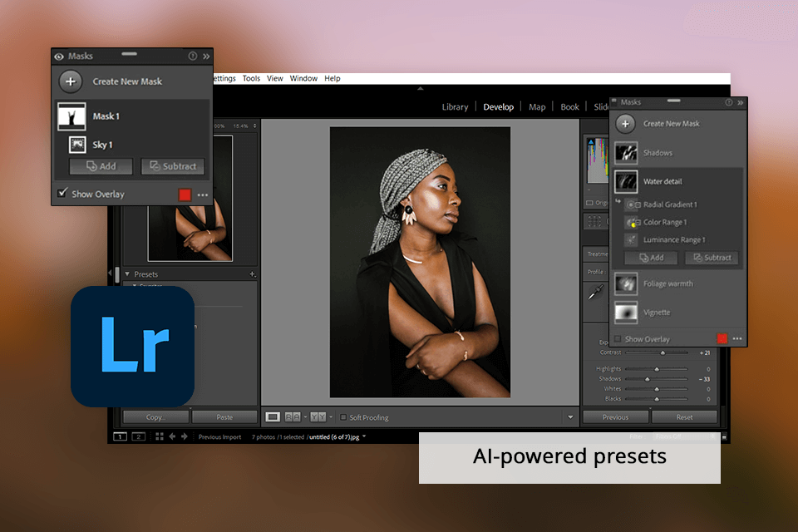Screen dimensions: 798x532
Task: Collapse the right Masks panel with double chevron
Action: coord(740,102)
